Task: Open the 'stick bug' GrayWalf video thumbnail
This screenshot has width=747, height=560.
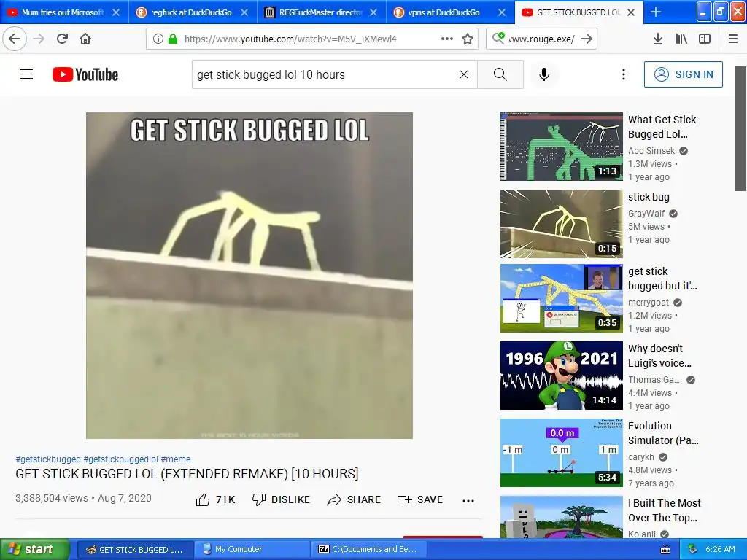Action: (x=561, y=224)
